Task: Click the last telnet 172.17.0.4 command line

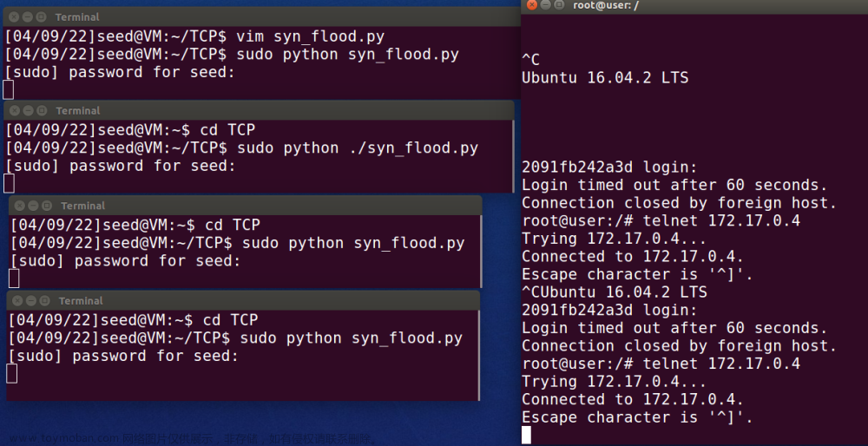Action: coord(661,364)
